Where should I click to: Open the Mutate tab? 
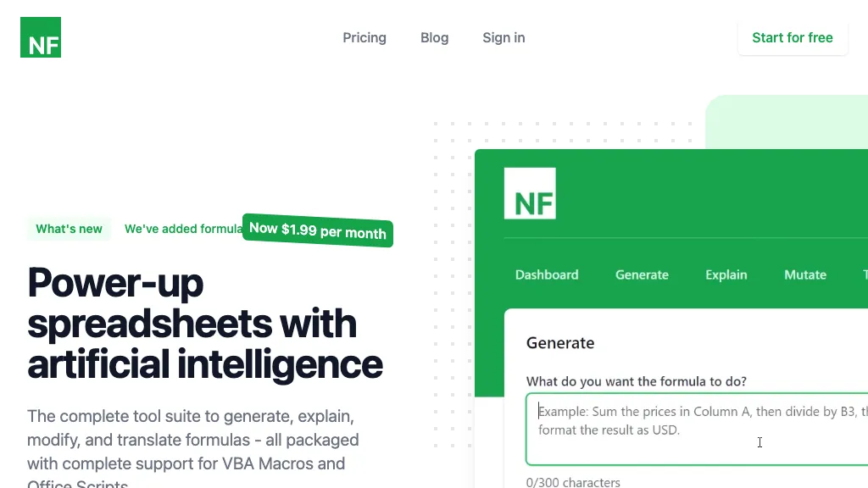pos(804,274)
